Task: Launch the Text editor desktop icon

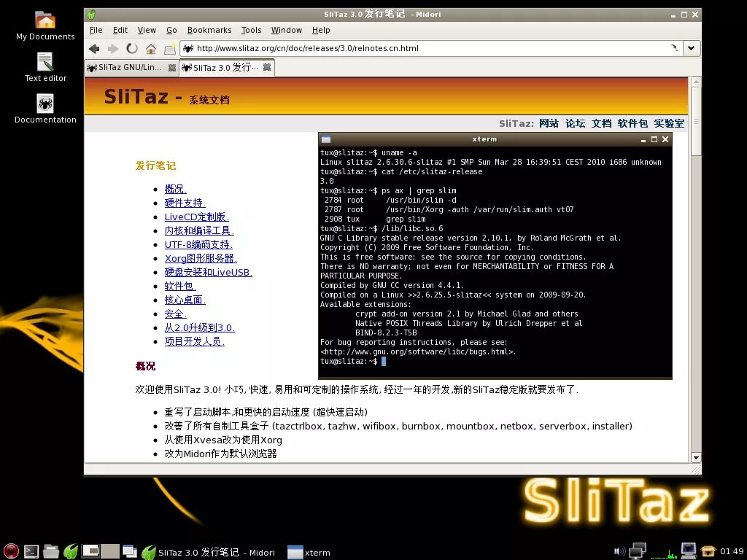Action: click(45, 66)
